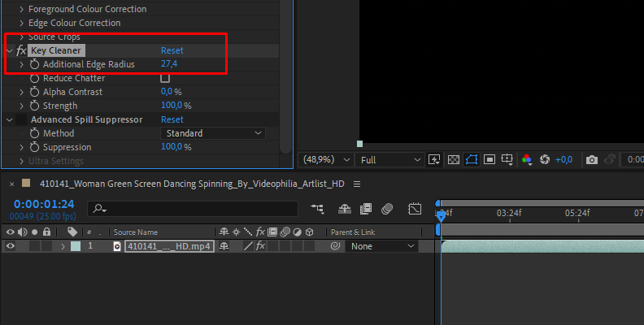This screenshot has height=325, width=644.
Task: Click the parent pick whip spiral
Action: coord(335,246)
